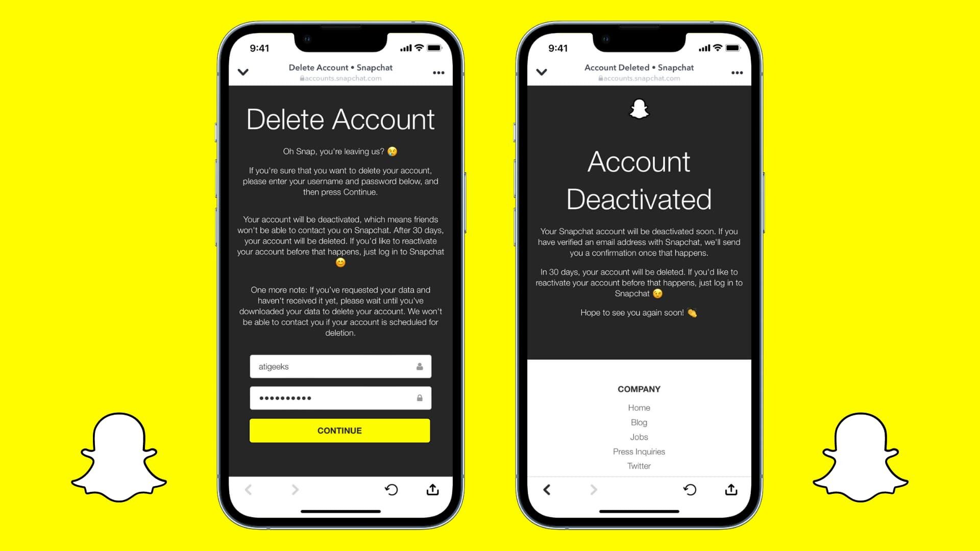Image resolution: width=980 pixels, height=551 pixels.
Task: Click the reload icon on Delete Account screen
Action: (x=390, y=490)
